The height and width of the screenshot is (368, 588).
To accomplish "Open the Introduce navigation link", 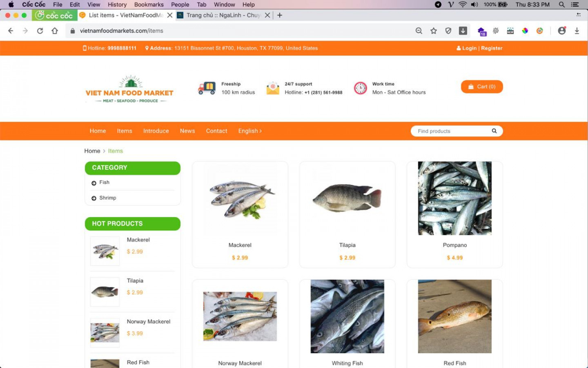I will pos(156,131).
